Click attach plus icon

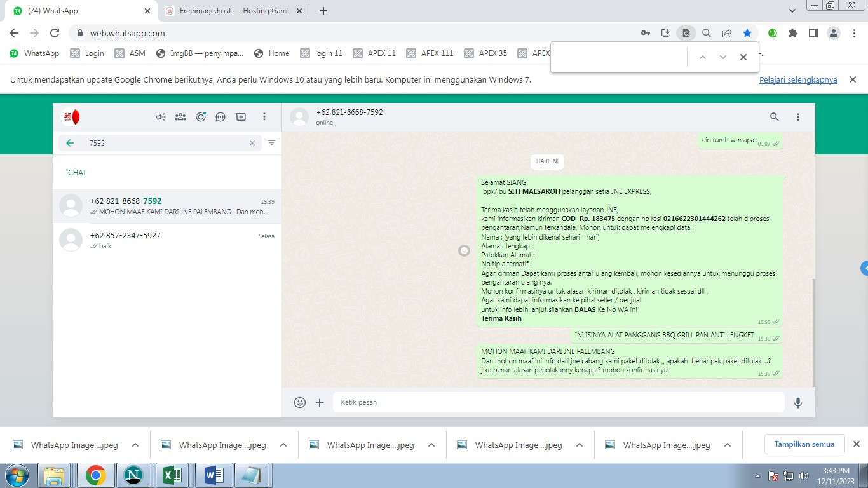point(320,402)
